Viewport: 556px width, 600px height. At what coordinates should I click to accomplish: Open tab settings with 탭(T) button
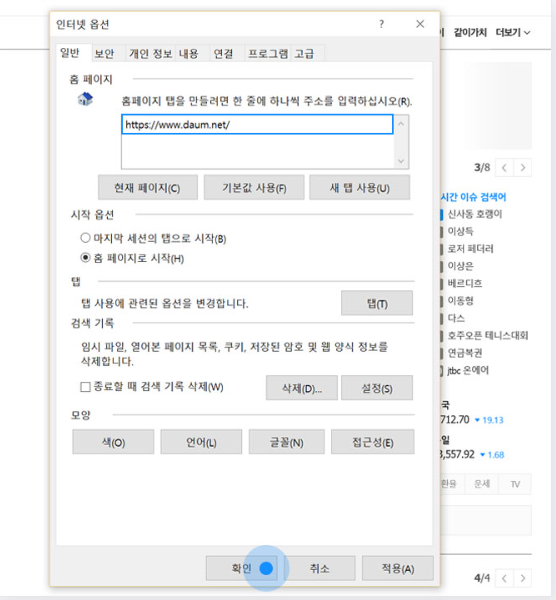click(377, 303)
